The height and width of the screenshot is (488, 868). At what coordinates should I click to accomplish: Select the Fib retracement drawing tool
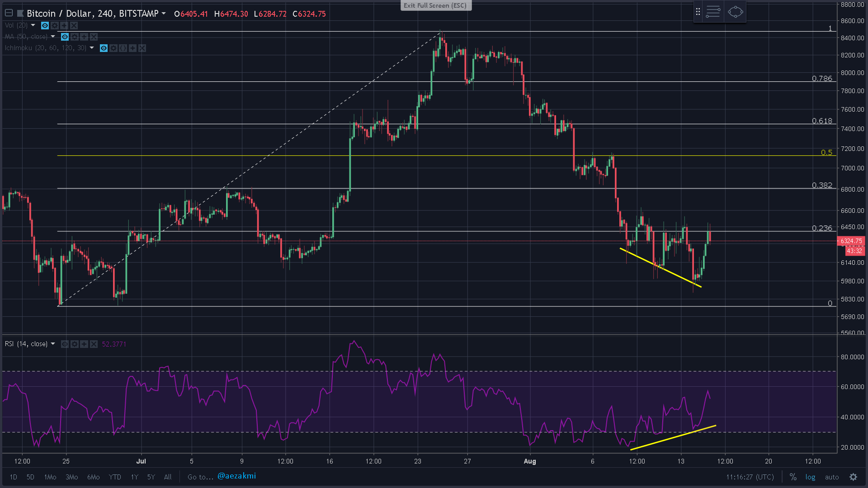click(713, 12)
